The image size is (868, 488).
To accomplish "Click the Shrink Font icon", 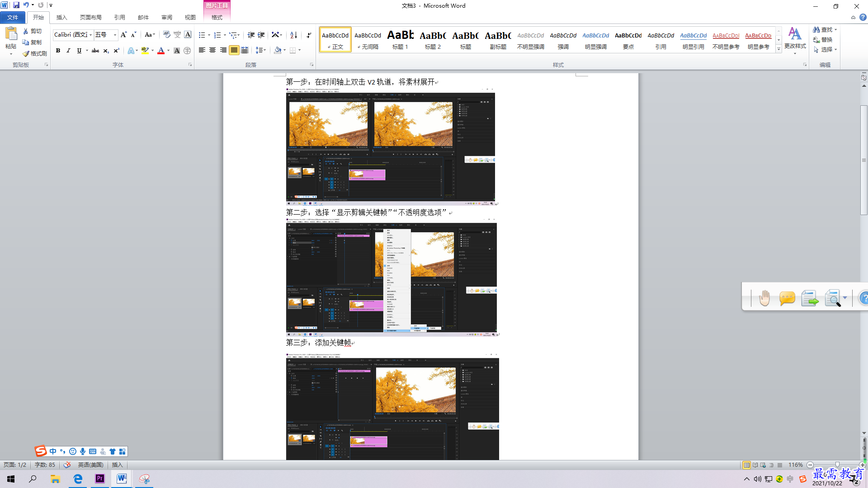I will (133, 35).
